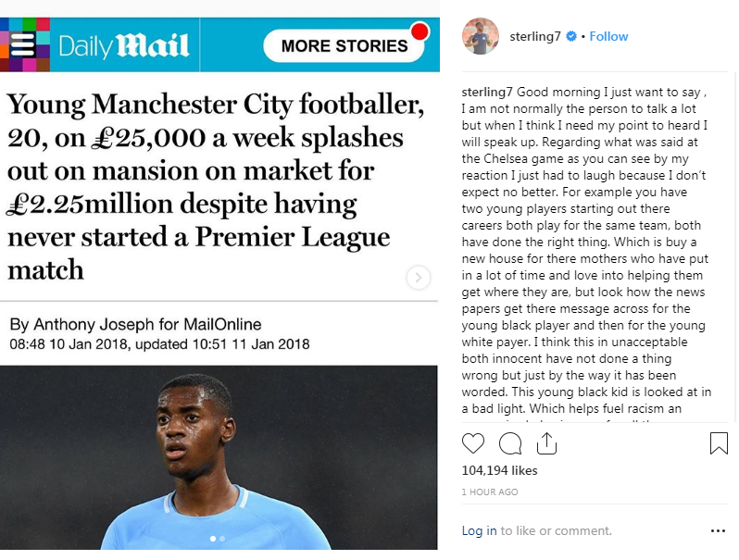Click the MORE STORIES button
739x560 pixels.
point(344,45)
